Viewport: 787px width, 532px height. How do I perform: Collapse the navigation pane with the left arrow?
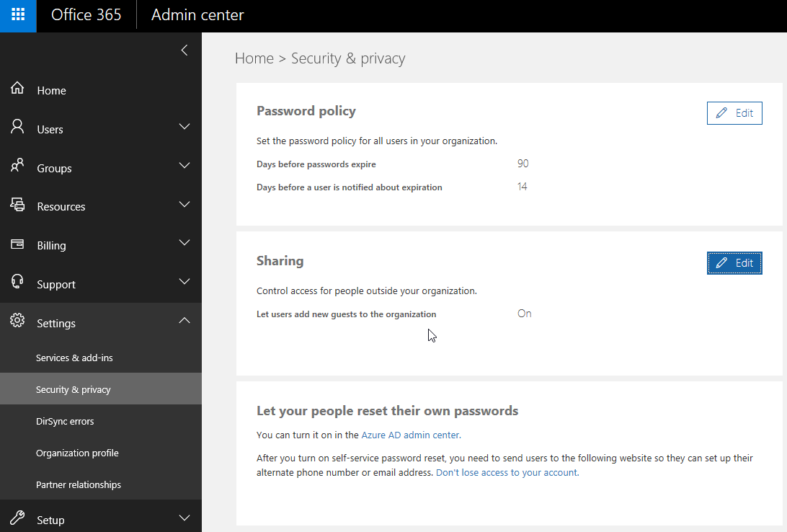pyautogui.click(x=184, y=50)
